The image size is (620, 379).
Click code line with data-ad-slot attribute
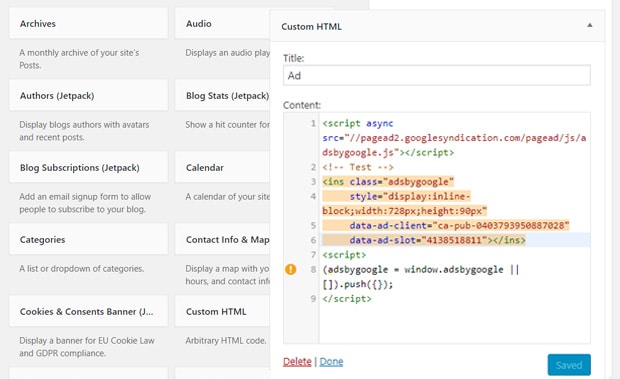437,240
